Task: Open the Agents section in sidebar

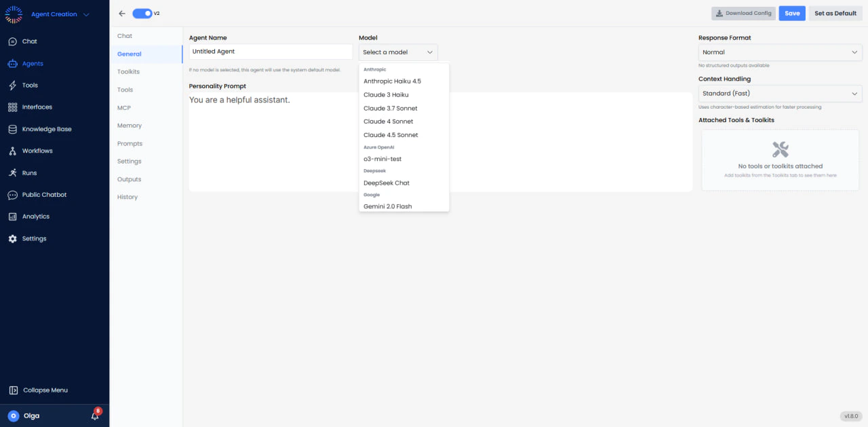Action: point(33,63)
